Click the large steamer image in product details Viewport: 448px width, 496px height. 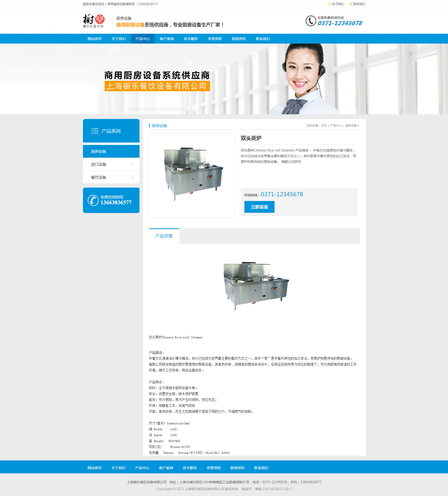click(x=256, y=285)
